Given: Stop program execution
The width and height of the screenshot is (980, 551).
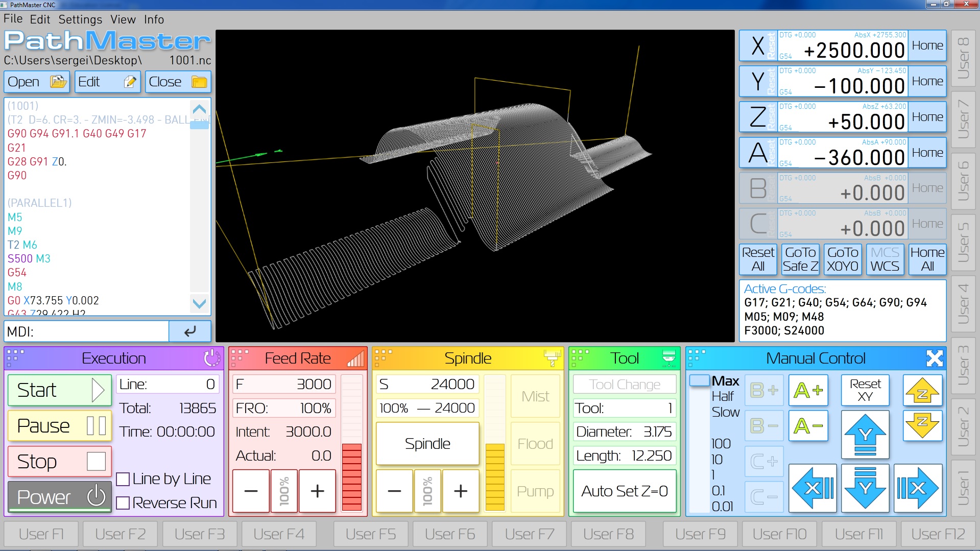Looking at the screenshot, I should tap(60, 461).
